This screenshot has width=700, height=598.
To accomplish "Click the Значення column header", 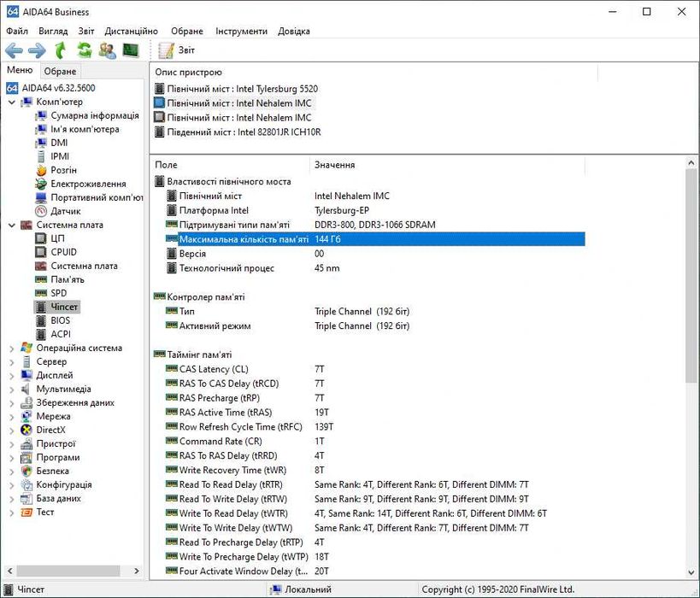I will (447, 165).
